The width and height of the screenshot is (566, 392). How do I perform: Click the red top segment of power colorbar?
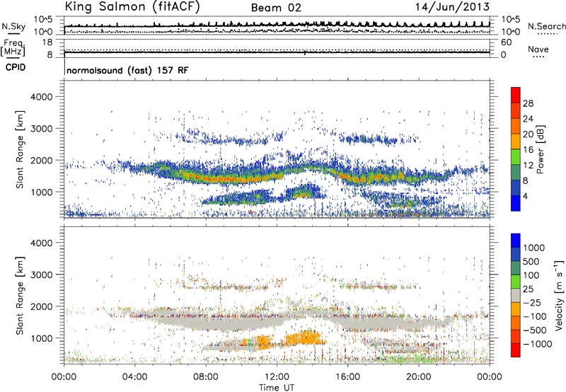click(516, 95)
